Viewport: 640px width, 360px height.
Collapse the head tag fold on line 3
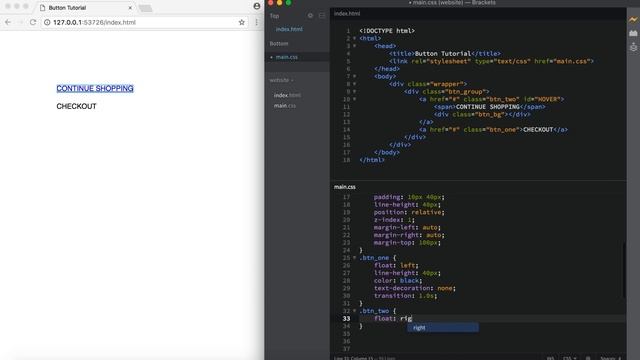(354, 46)
